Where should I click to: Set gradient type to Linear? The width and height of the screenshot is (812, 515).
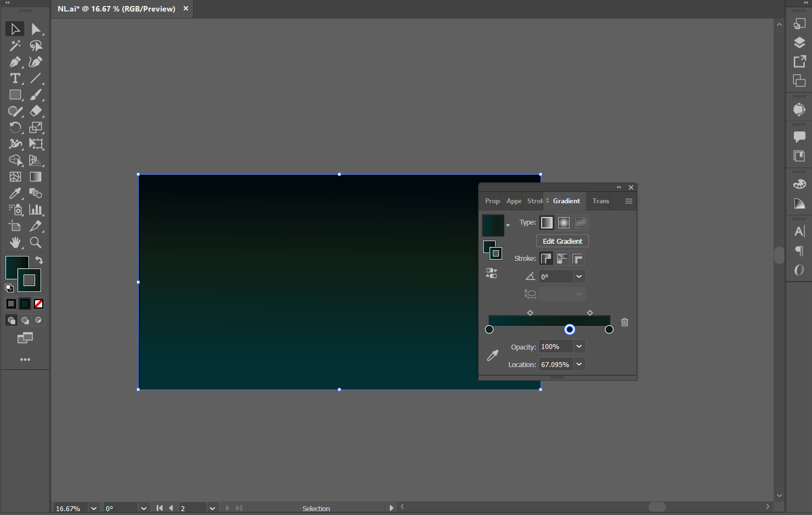(x=547, y=222)
